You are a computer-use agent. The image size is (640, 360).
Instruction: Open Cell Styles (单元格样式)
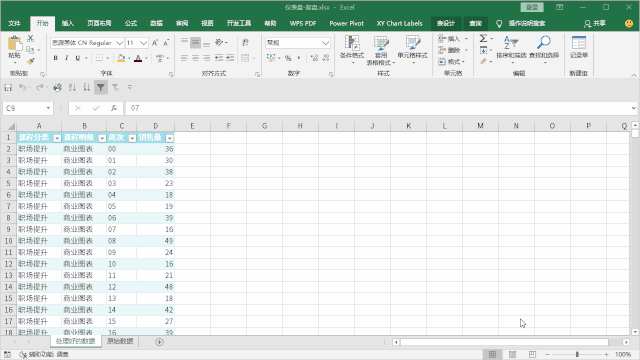[412, 49]
